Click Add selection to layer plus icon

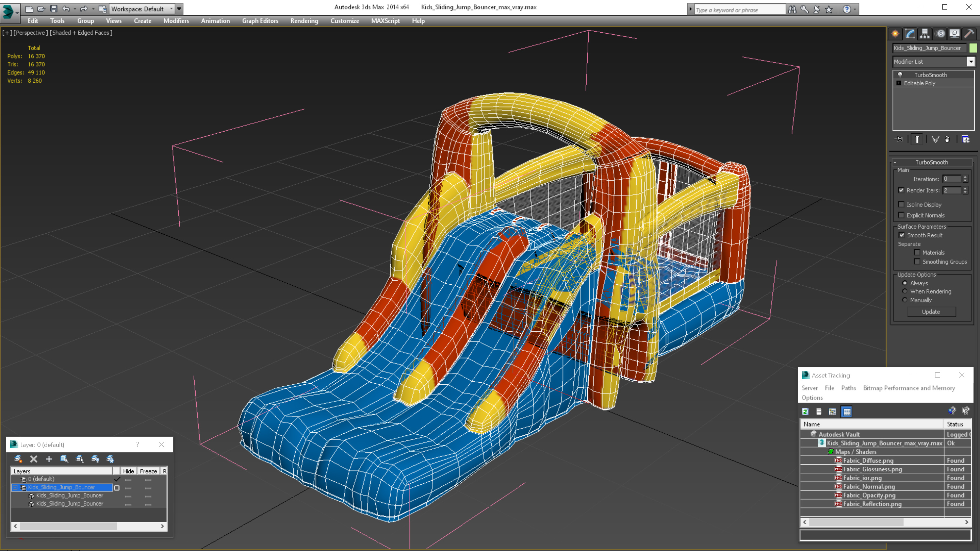tap(49, 459)
